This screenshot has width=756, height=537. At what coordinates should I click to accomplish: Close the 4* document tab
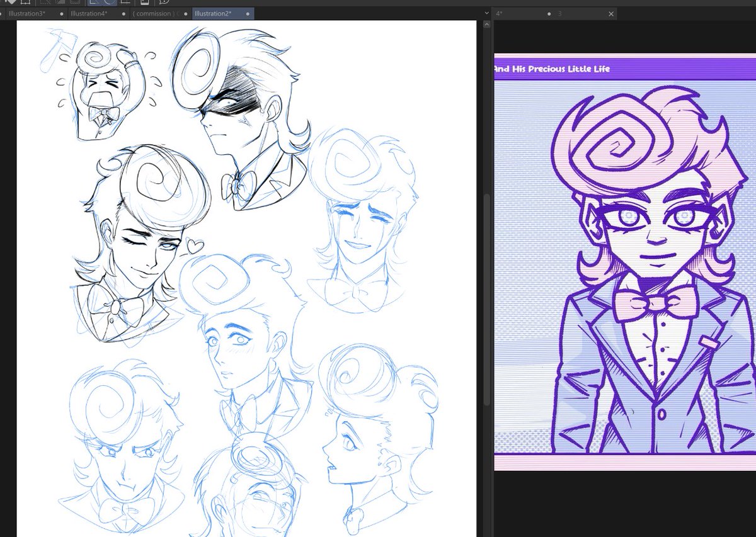(610, 13)
